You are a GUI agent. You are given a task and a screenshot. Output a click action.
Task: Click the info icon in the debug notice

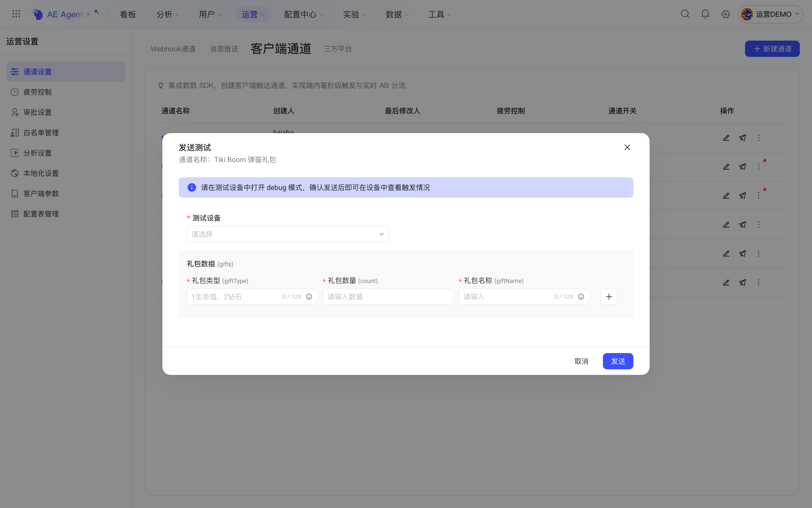192,187
